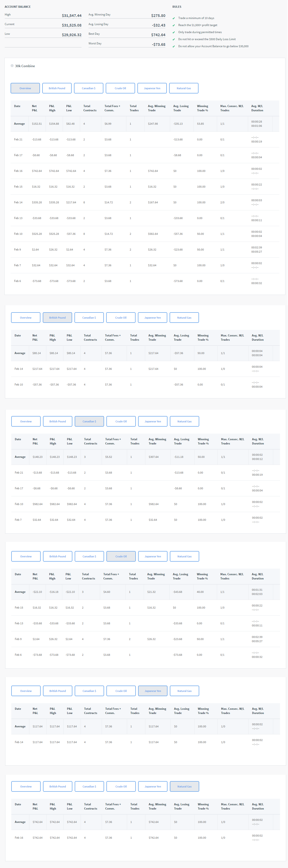Click the Worst Day value -$73.68
The image size is (288, 868).
(158, 44)
